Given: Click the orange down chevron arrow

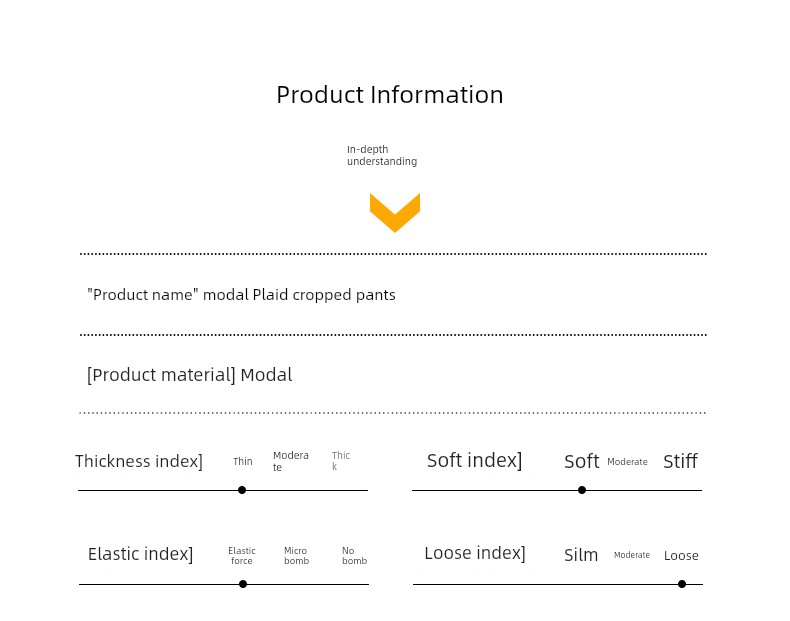Looking at the screenshot, I should (394, 213).
